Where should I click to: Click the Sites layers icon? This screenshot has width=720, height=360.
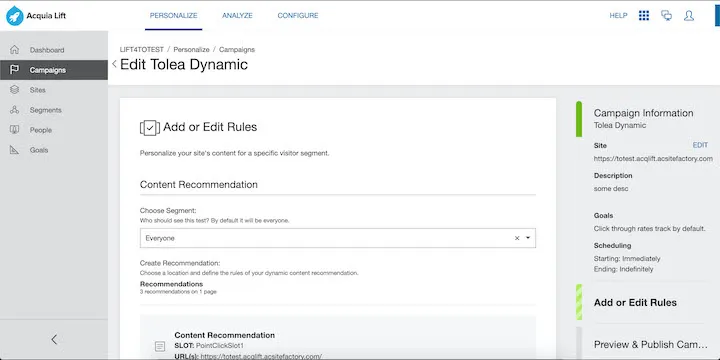[15, 90]
